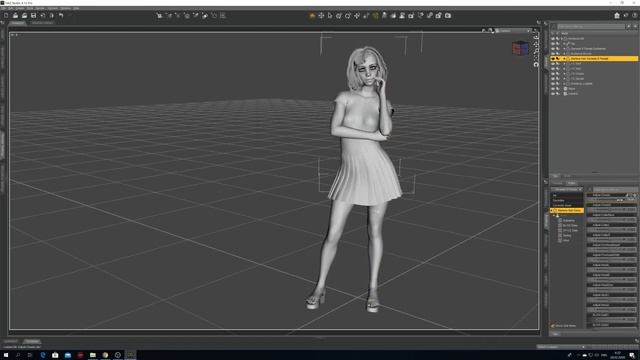
Task: Open File Explorer from the taskbar
Action: point(93,355)
